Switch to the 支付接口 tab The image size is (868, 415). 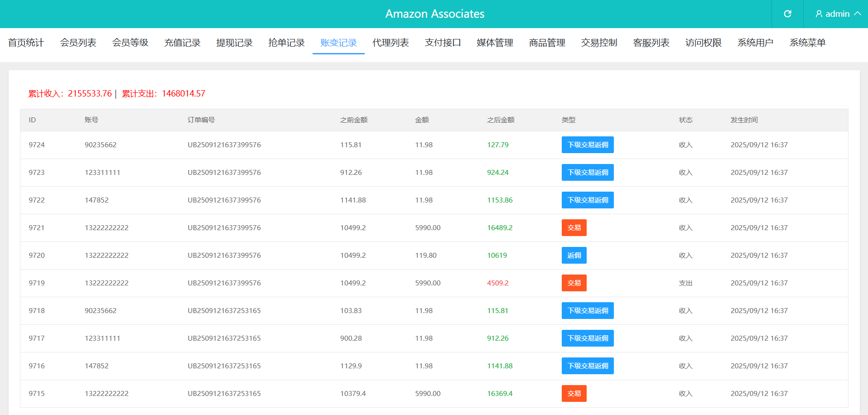tap(443, 43)
